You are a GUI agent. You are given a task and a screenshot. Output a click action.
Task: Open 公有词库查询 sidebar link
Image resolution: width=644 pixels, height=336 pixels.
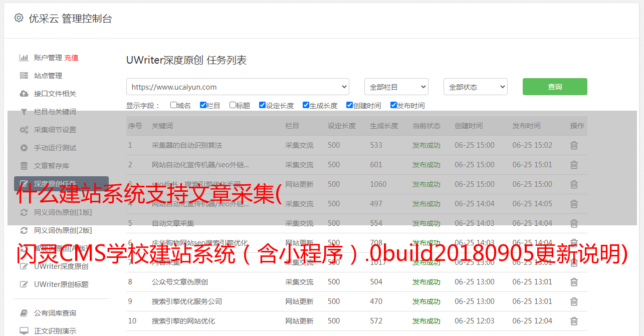click(x=55, y=313)
